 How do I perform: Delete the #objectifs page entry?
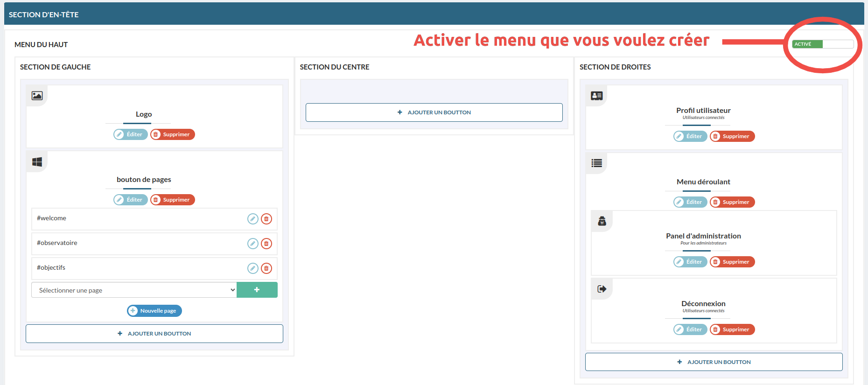[266, 268]
